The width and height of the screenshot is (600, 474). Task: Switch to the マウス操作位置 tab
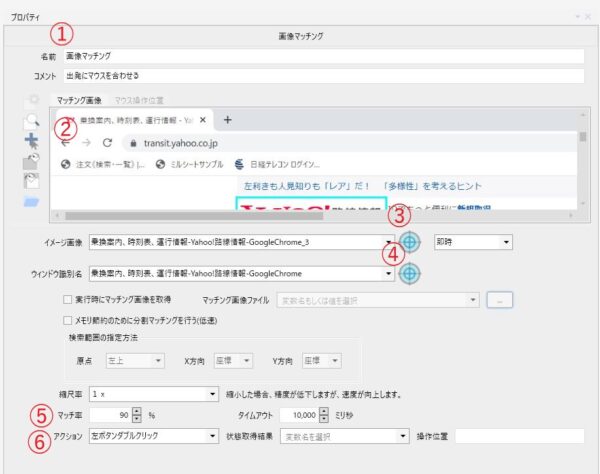pos(139,100)
